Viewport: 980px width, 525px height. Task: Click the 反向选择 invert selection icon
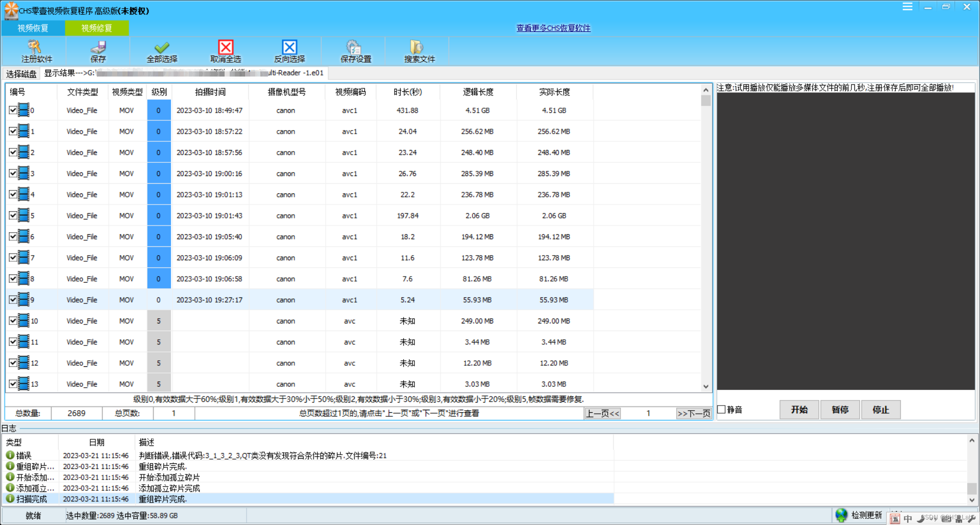(x=289, y=47)
